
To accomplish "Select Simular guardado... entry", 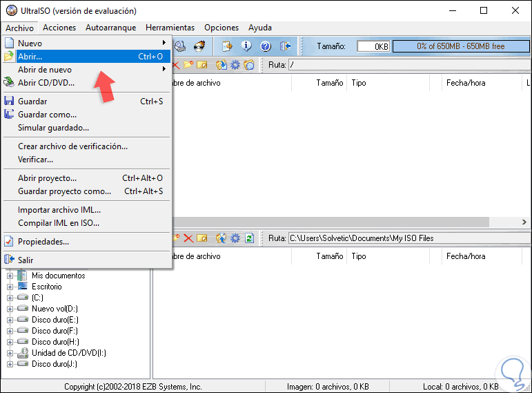I will coord(86,128).
